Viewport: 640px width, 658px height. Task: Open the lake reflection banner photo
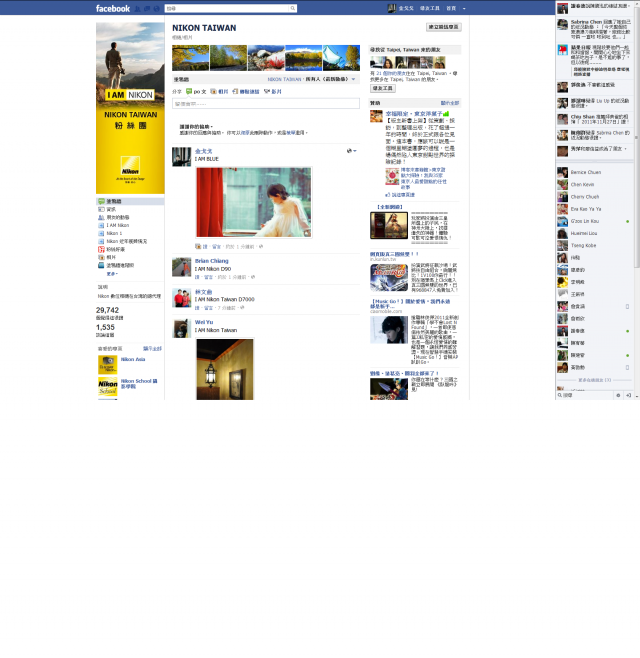pos(303,58)
